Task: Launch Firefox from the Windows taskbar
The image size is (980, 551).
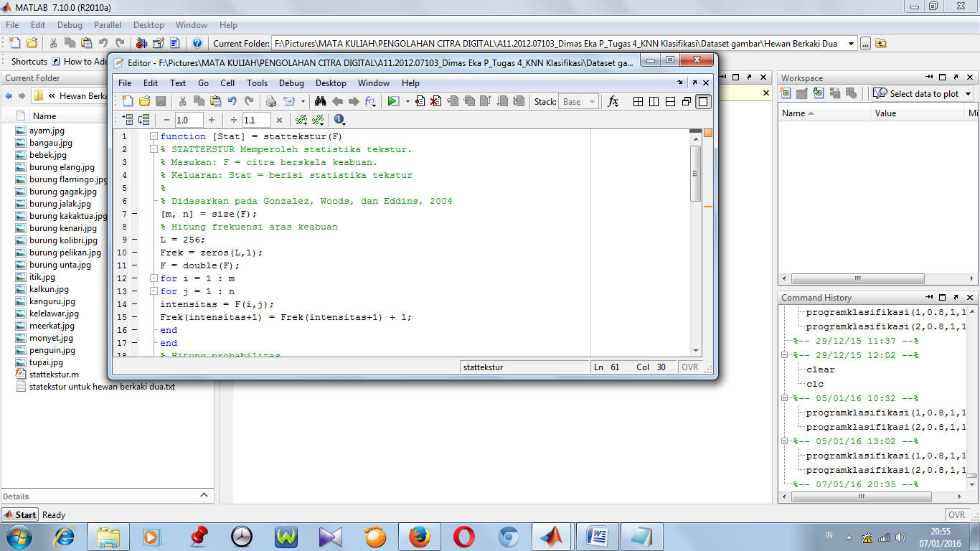Action: point(420,535)
